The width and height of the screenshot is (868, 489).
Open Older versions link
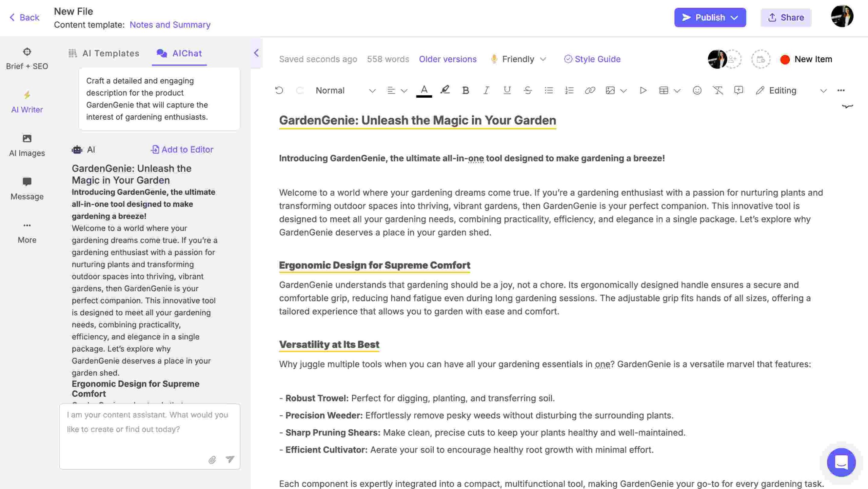coord(448,59)
